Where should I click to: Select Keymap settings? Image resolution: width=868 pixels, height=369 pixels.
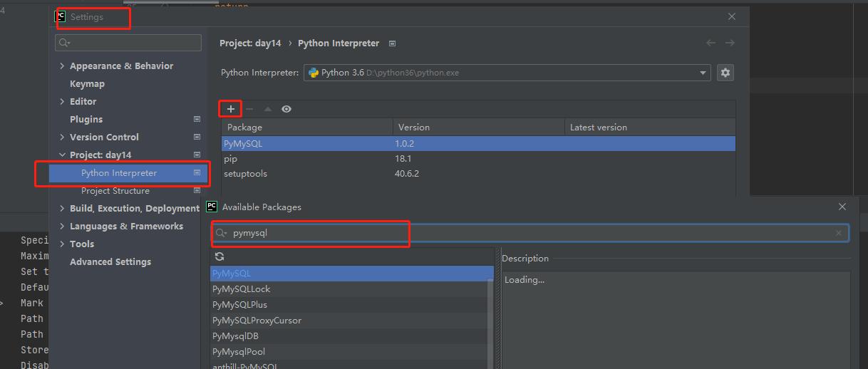coord(87,83)
